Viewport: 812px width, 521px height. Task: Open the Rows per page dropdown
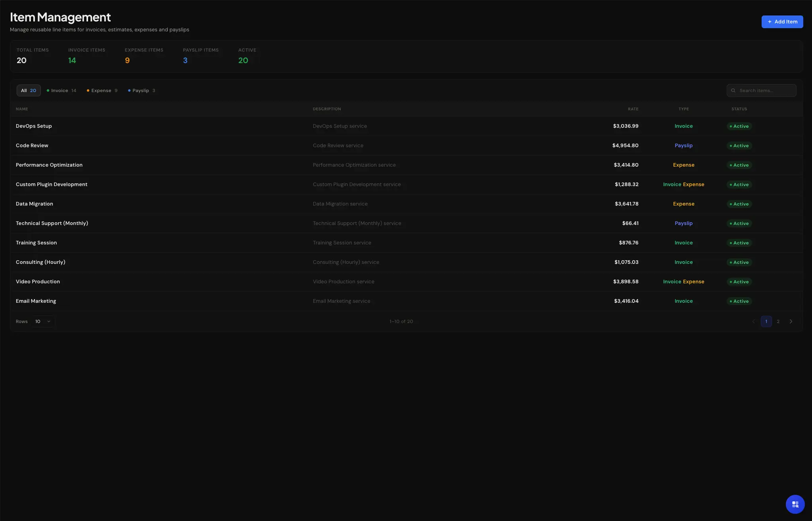43,321
